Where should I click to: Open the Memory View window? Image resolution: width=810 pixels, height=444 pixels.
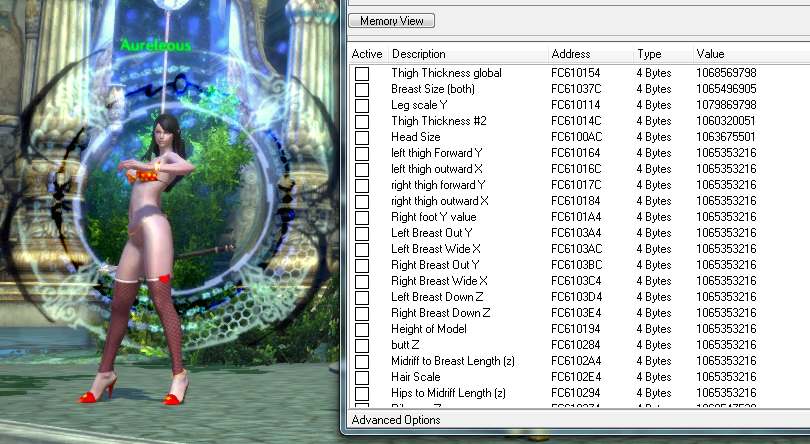pos(392,21)
